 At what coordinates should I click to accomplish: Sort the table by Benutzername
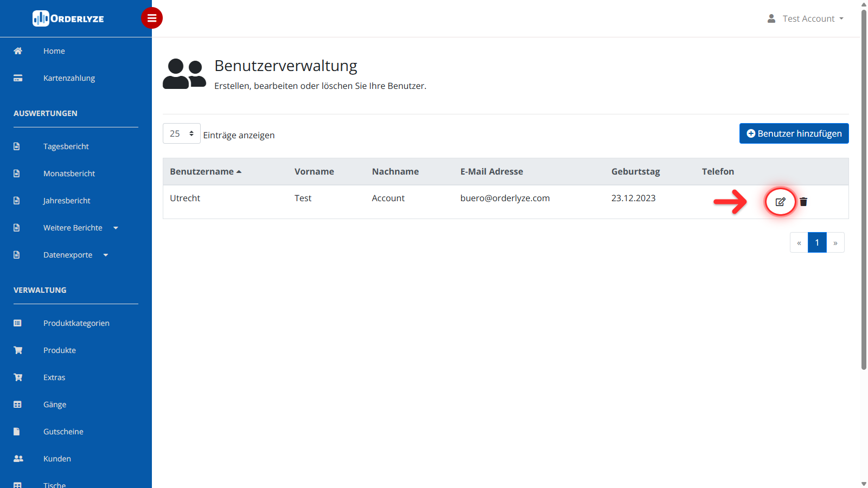[x=206, y=171]
